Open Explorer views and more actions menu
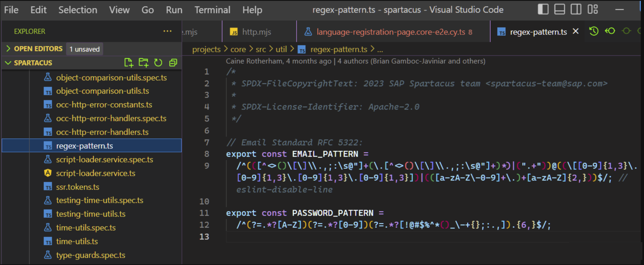The image size is (644, 265). click(167, 31)
